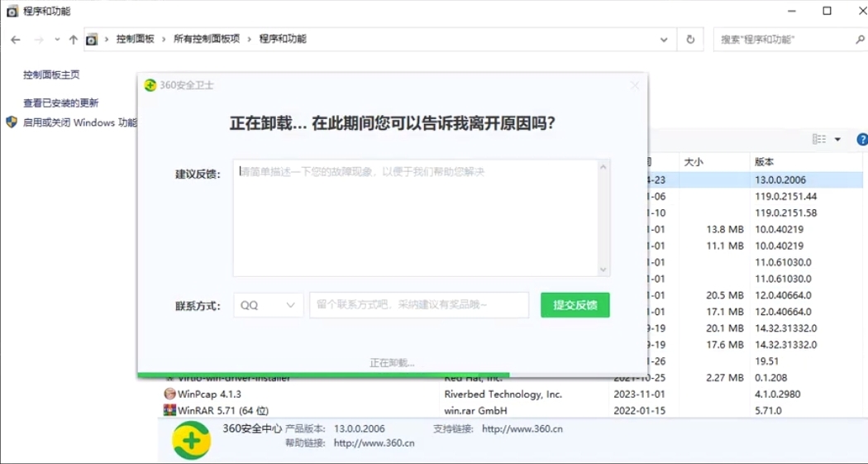Refresh the Programs and Features list
Viewport: 868px width, 464px height.
coord(690,40)
